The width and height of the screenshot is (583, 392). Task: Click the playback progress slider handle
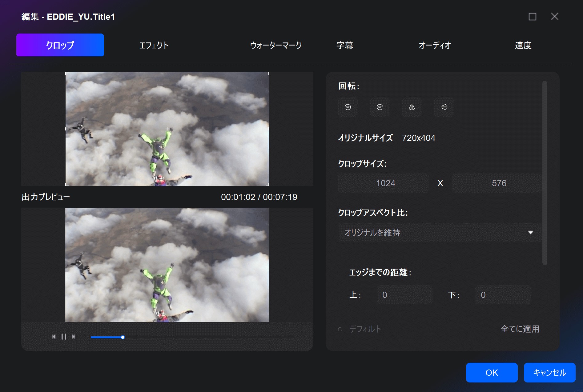click(x=123, y=337)
